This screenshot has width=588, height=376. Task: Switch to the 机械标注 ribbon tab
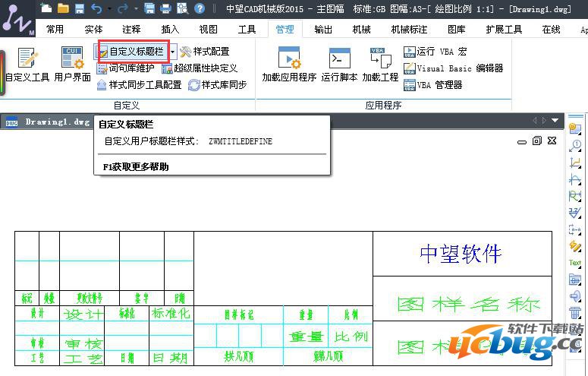[x=409, y=29]
